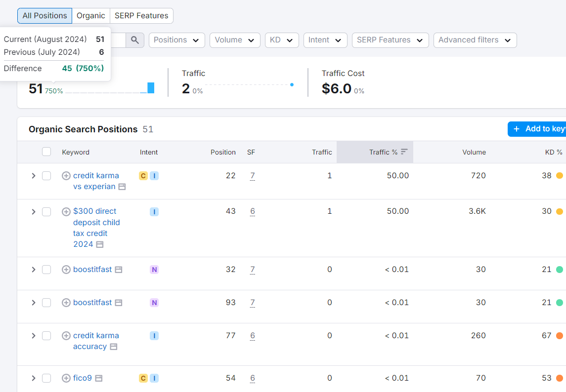566x392 pixels.
Task: Switch to the Organic tab
Action: coord(91,16)
